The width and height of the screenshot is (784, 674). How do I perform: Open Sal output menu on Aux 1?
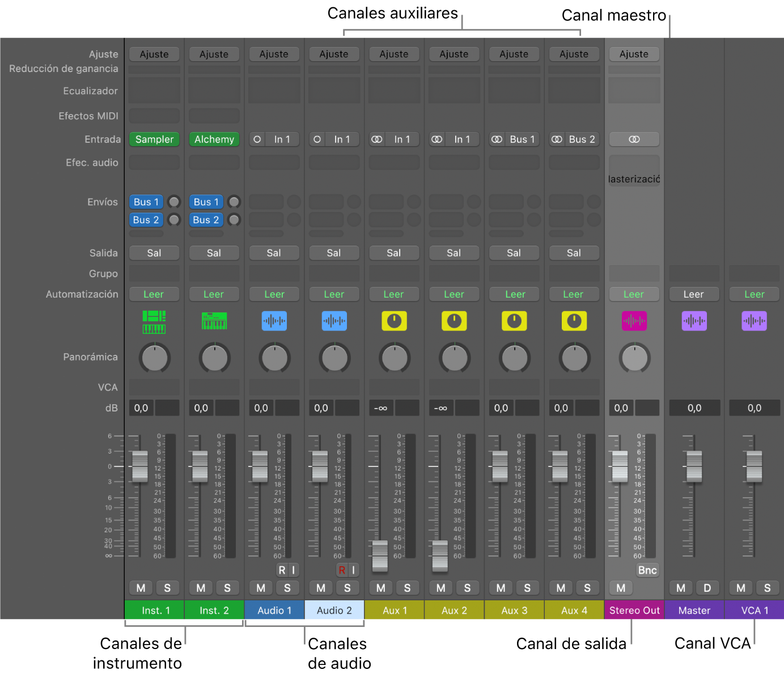click(394, 253)
